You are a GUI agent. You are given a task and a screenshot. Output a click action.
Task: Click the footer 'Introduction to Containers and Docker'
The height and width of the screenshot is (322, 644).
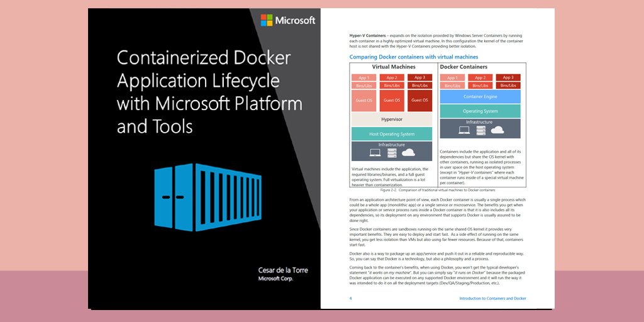pyautogui.click(x=492, y=299)
